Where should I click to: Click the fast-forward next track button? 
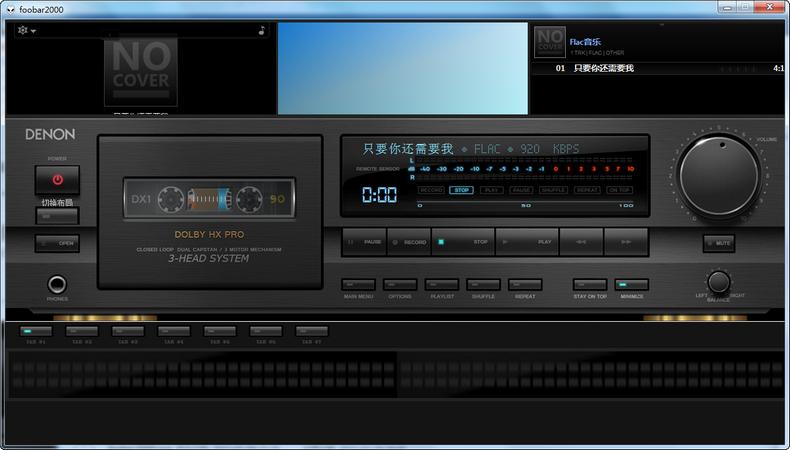pos(626,242)
